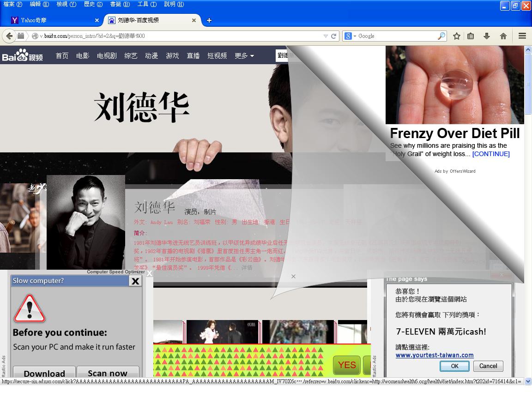Viewport: 532px width, 399px height.
Task: Open a new tab with the plus button
Action: point(209,20)
